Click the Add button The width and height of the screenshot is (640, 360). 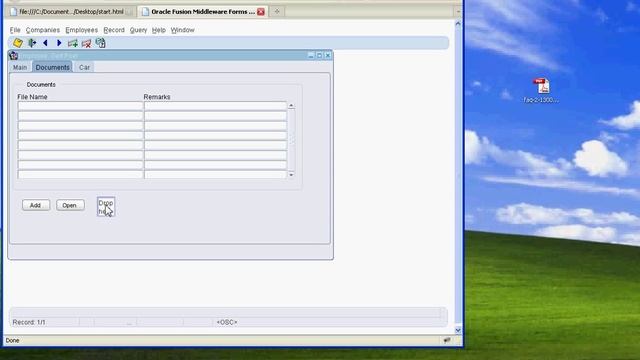tap(36, 205)
